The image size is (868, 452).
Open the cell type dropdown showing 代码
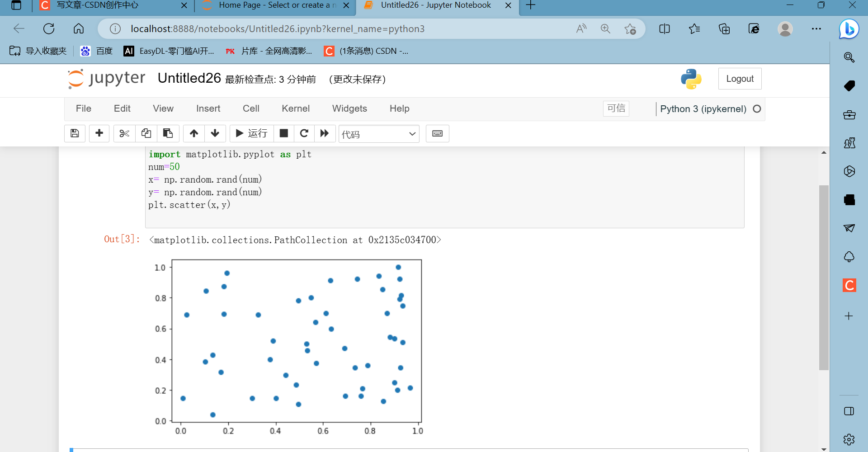click(x=379, y=134)
